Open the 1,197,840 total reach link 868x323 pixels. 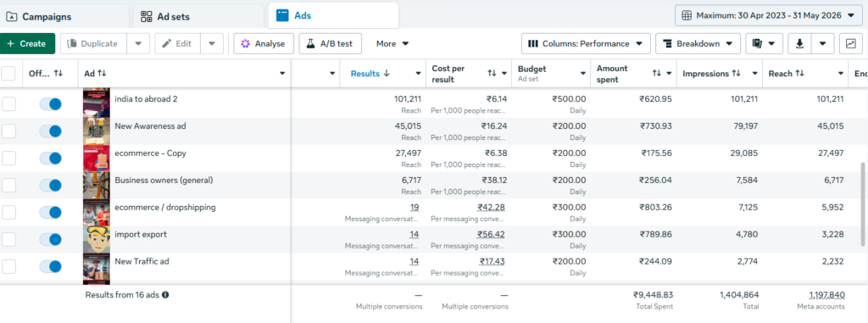coord(827,295)
